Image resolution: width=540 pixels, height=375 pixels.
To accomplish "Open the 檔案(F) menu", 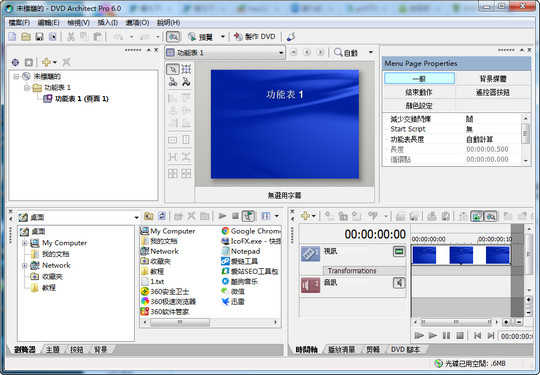I will [19, 23].
